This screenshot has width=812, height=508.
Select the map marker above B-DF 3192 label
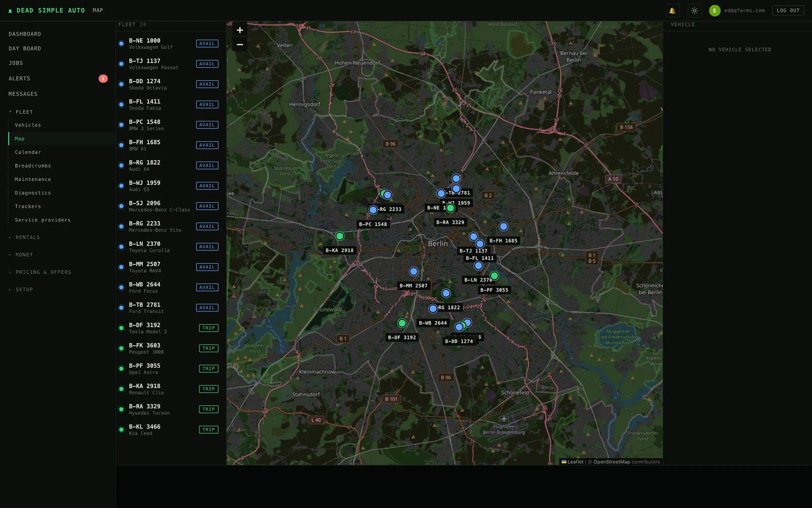[402, 323]
